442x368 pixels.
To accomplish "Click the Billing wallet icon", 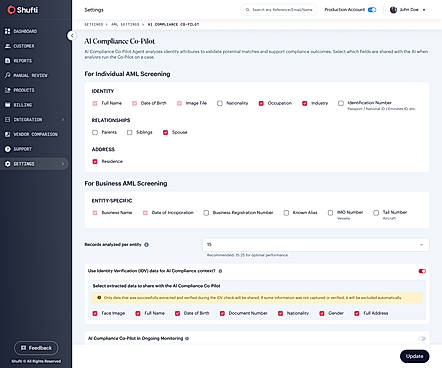I will point(7,105).
